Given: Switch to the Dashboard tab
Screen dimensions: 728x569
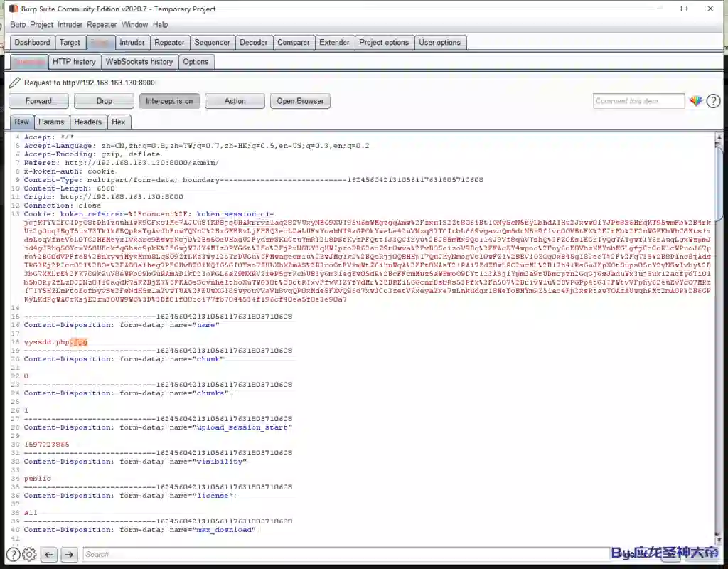Looking at the screenshot, I should pos(32,42).
